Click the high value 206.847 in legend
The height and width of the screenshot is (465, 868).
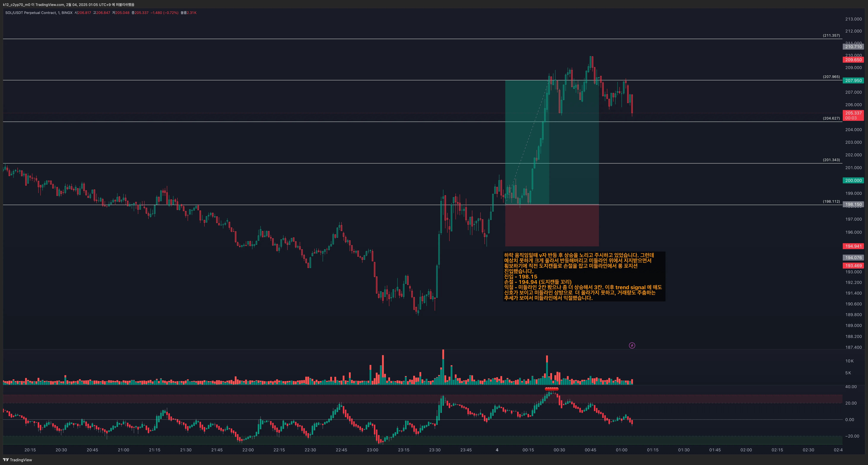point(103,13)
